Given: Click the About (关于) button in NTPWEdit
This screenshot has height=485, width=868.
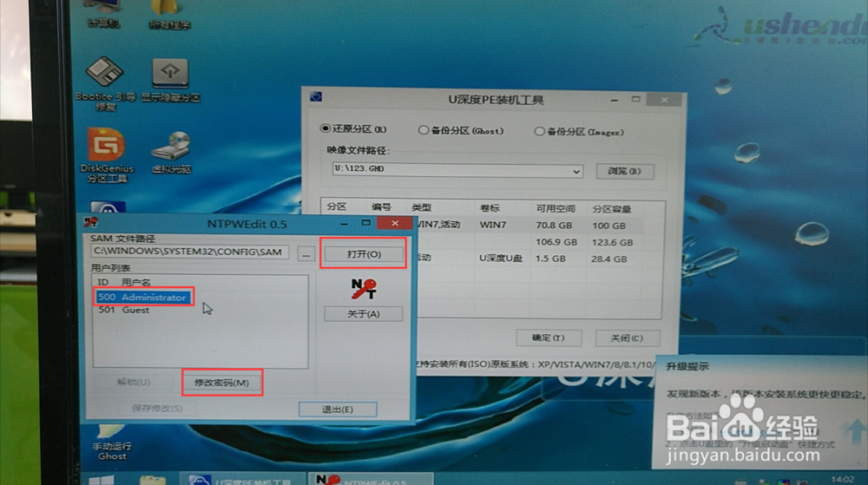Looking at the screenshot, I should click(363, 314).
